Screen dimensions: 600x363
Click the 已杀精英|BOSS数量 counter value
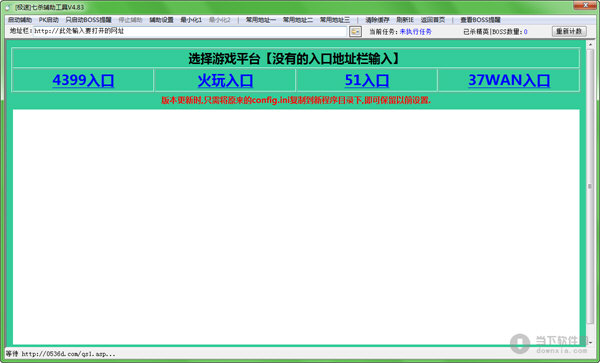525,32
